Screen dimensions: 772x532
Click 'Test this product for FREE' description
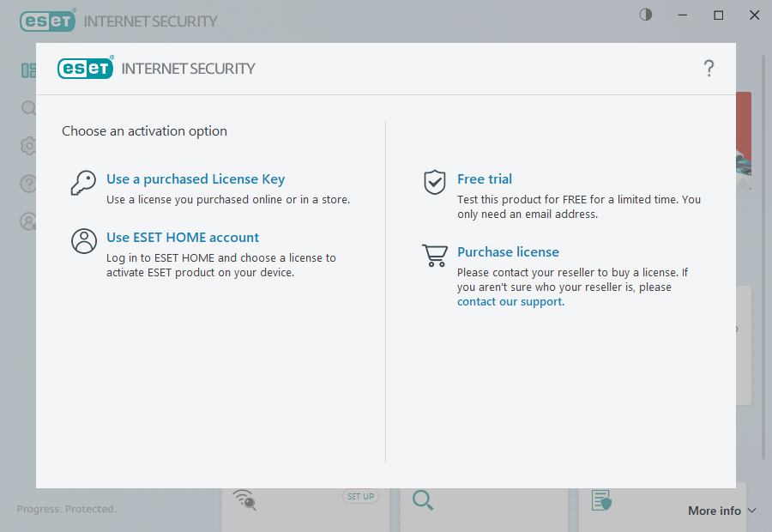click(579, 207)
